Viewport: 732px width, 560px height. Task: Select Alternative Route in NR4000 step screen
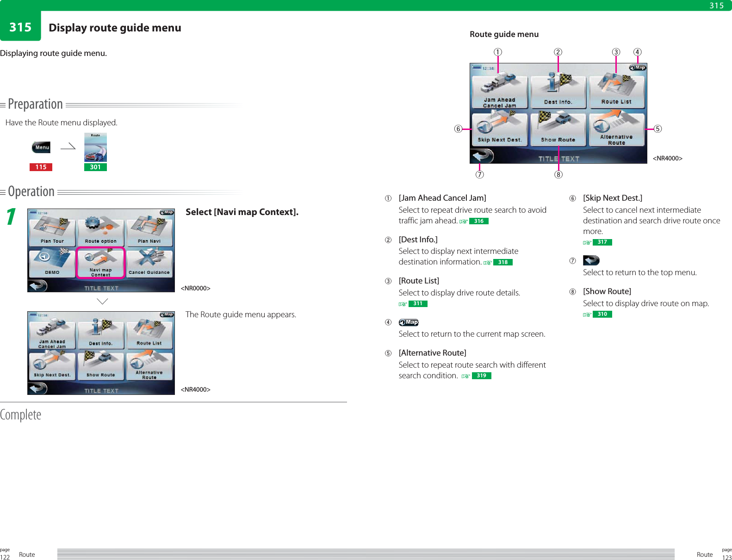pos(149,365)
